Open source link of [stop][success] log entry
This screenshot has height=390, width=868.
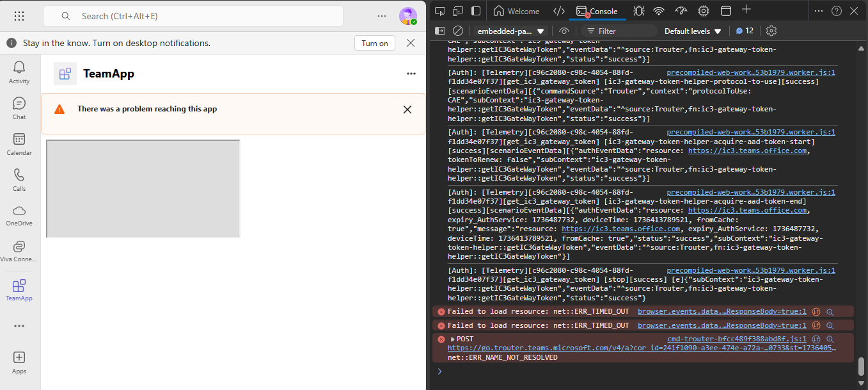pos(751,271)
